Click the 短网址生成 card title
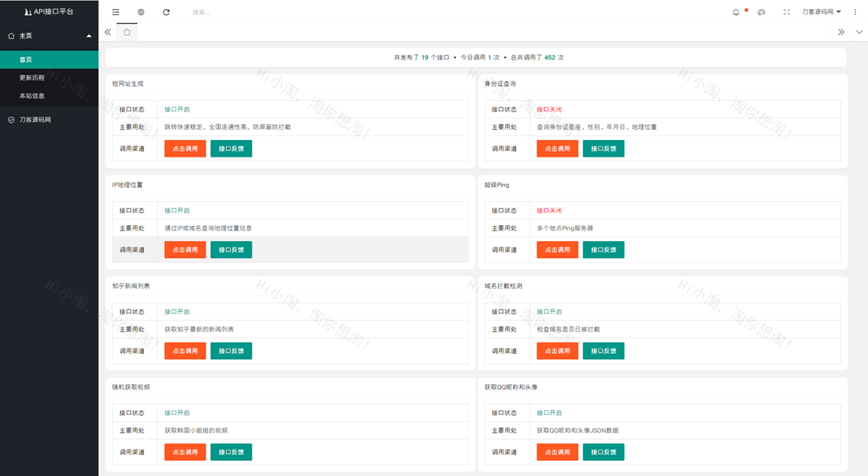 [128, 84]
